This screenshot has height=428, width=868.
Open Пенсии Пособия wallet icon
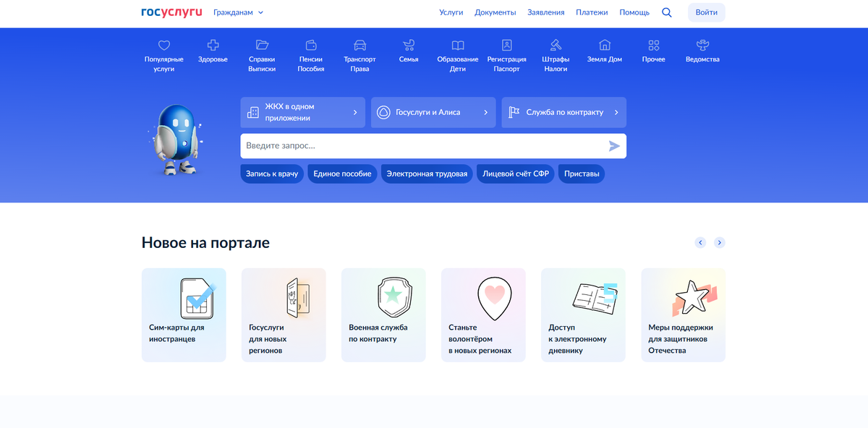click(311, 45)
